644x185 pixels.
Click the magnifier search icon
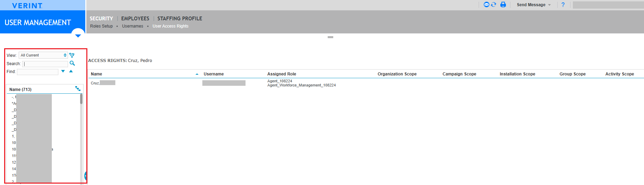pos(72,63)
